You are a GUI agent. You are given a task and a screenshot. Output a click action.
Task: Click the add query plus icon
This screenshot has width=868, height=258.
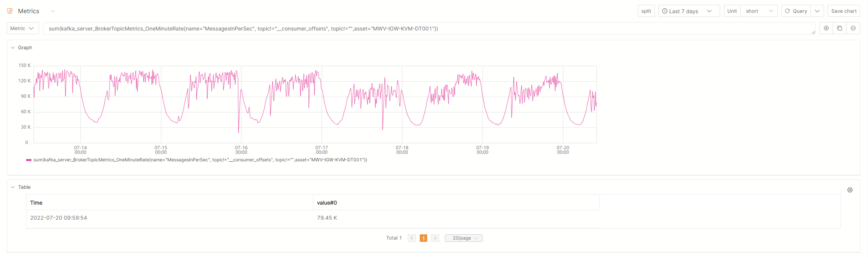tap(826, 28)
